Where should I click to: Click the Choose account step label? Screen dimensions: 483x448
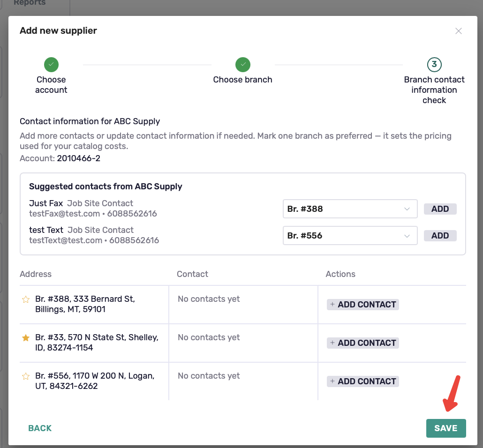[x=51, y=85]
